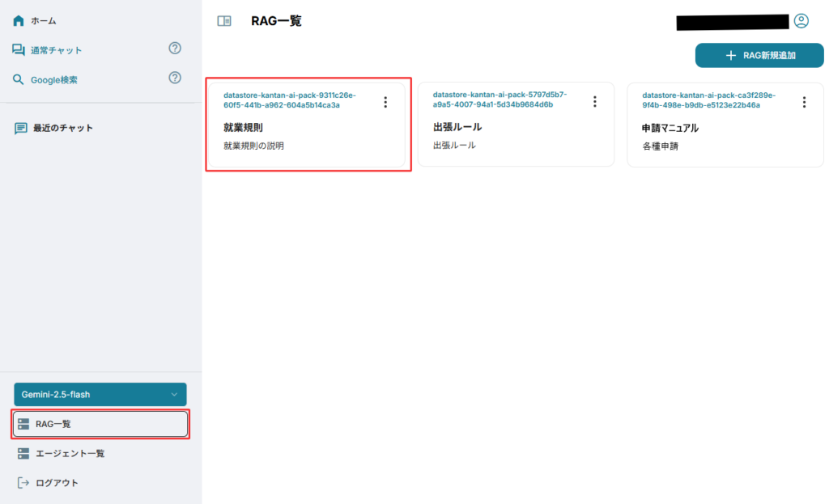Click datastore ID link on 申請マニュアル card

tap(701, 100)
